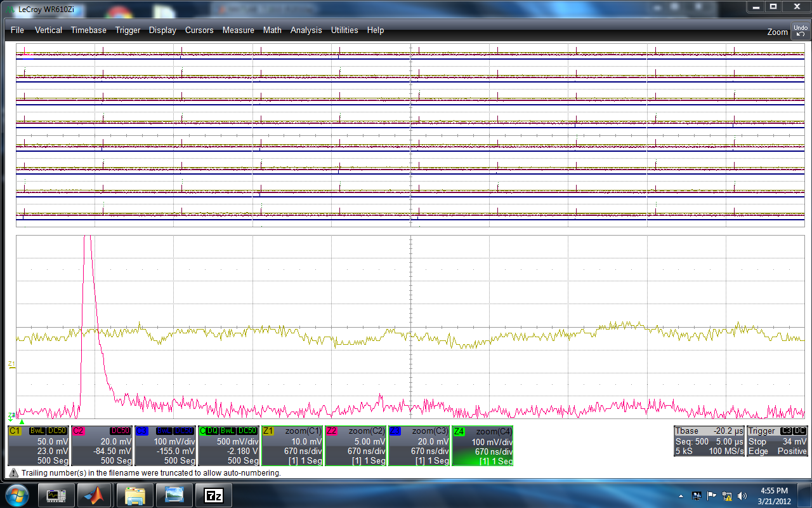This screenshot has width=812, height=508.
Task: Open the Trigger descriptor box
Action: click(778, 441)
